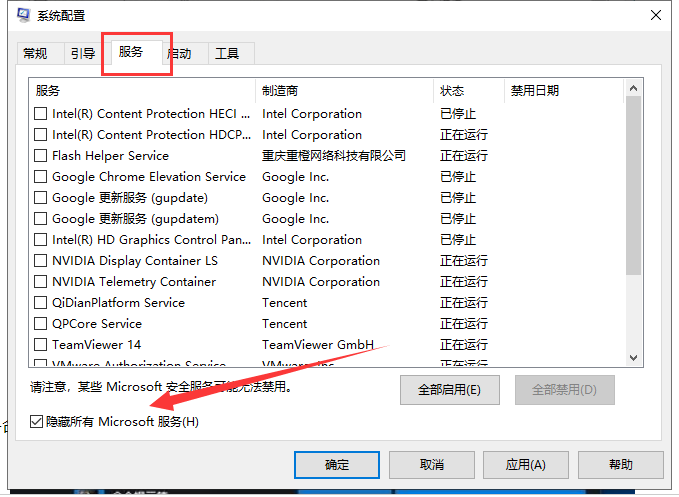Check the NVIDIA Display Container LS box
Image resolution: width=679 pixels, height=497 pixels.
coord(41,261)
